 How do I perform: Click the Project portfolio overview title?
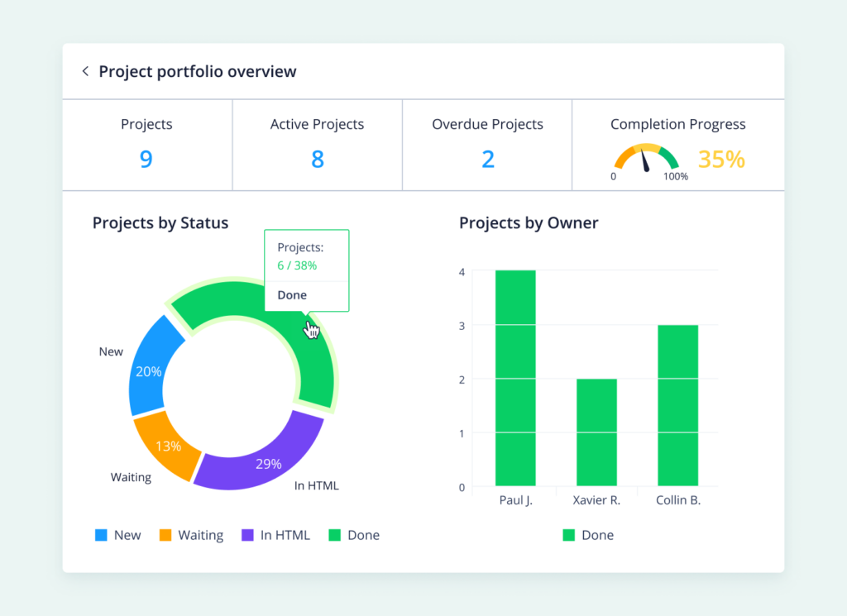pyautogui.click(x=197, y=72)
